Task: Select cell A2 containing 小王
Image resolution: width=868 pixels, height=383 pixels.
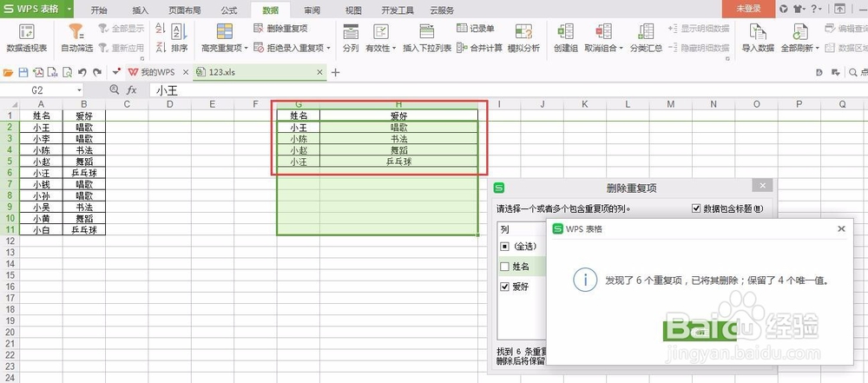Action: pyautogui.click(x=41, y=127)
